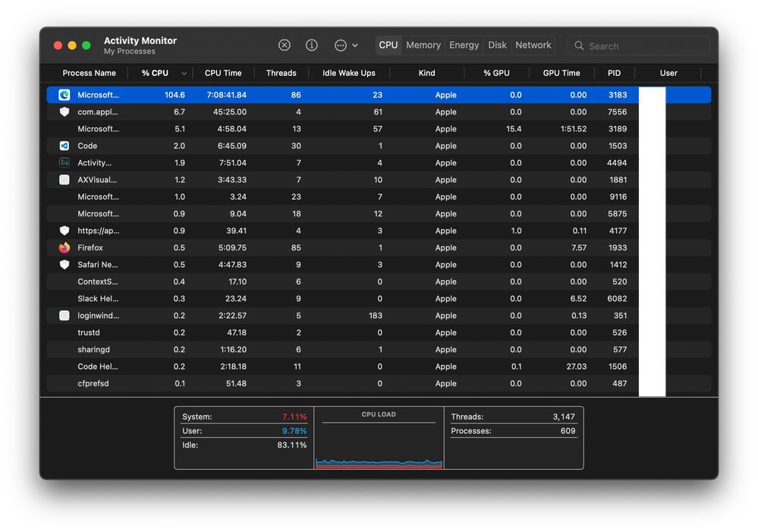This screenshot has width=758, height=532.
Task: Click the System 7.11% value
Action: point(294,417)
